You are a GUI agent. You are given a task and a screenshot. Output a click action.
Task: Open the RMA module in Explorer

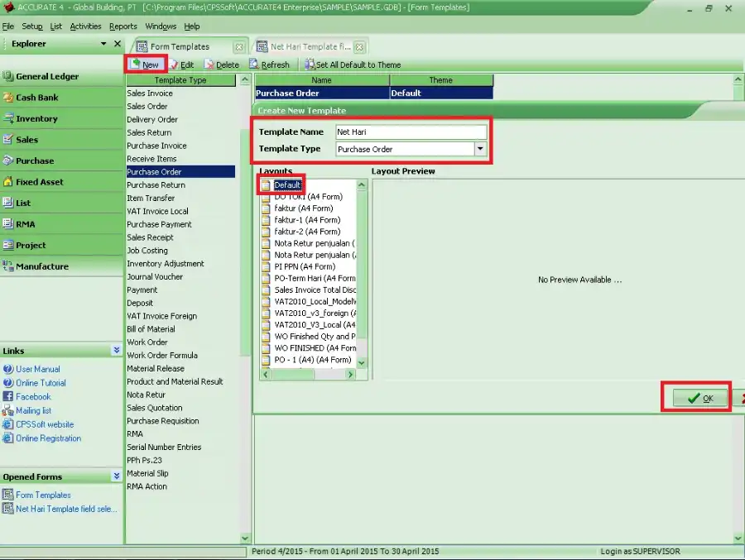point(61,224)
